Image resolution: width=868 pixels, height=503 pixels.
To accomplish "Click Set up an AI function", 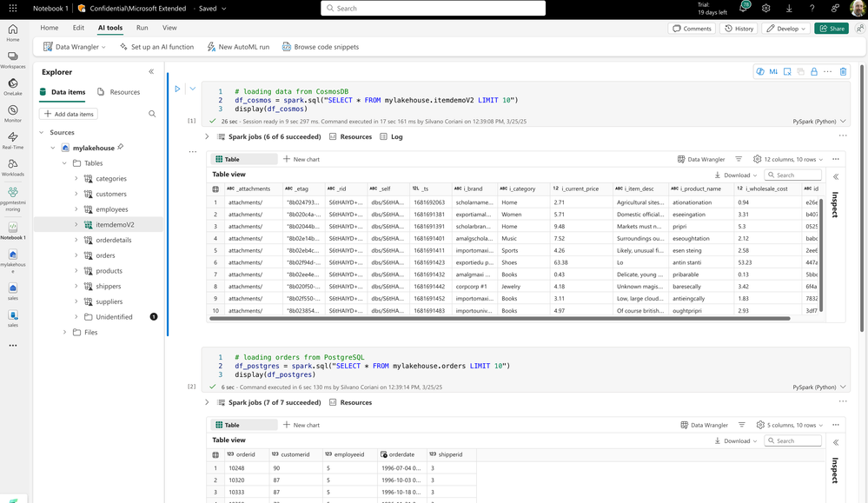I will 156,47.
